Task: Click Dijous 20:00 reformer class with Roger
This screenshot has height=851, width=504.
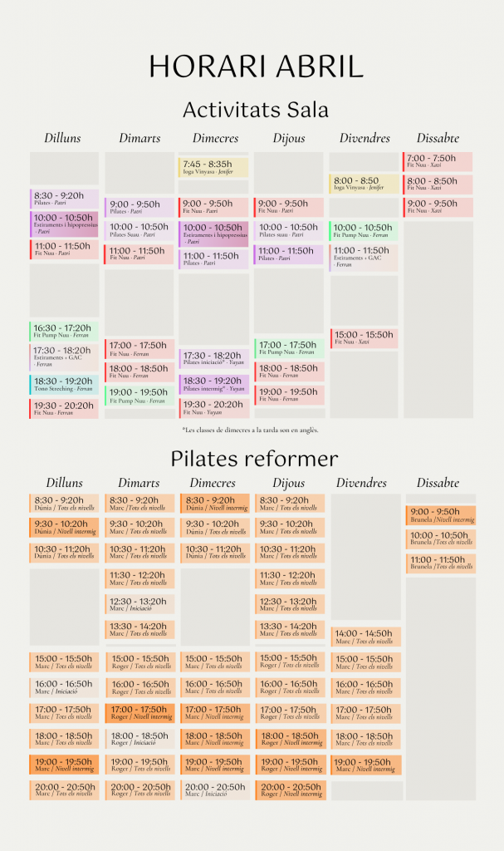Action: [291, 790]
